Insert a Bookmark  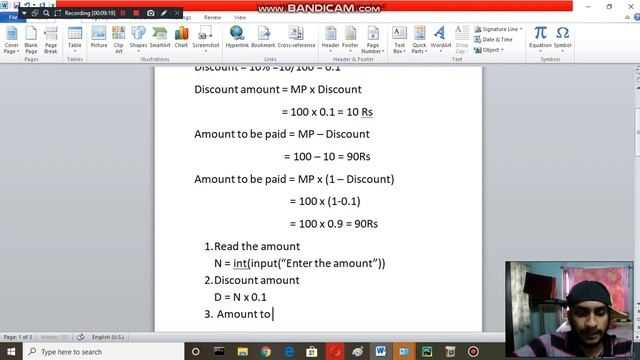pos(263,38)
